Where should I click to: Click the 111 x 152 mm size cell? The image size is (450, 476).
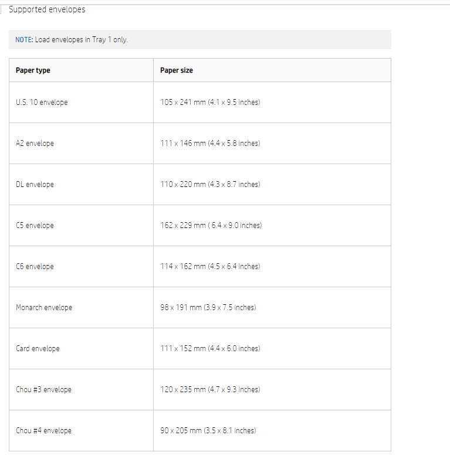tap(210, 349)
